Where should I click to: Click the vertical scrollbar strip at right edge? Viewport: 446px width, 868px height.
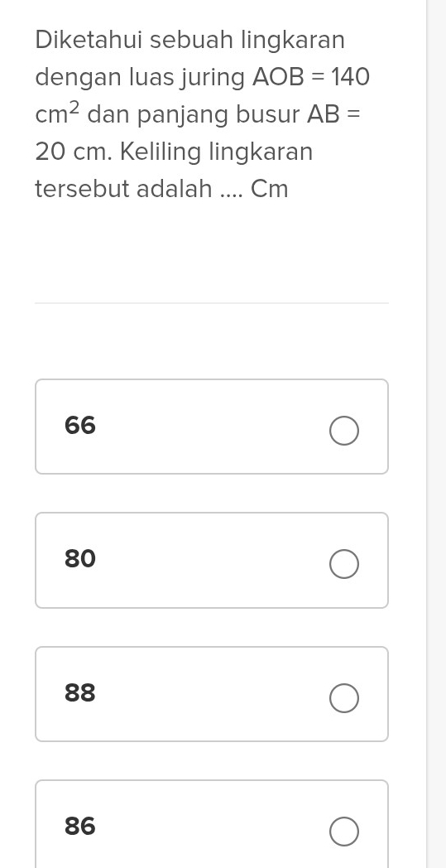pos(437,434)
